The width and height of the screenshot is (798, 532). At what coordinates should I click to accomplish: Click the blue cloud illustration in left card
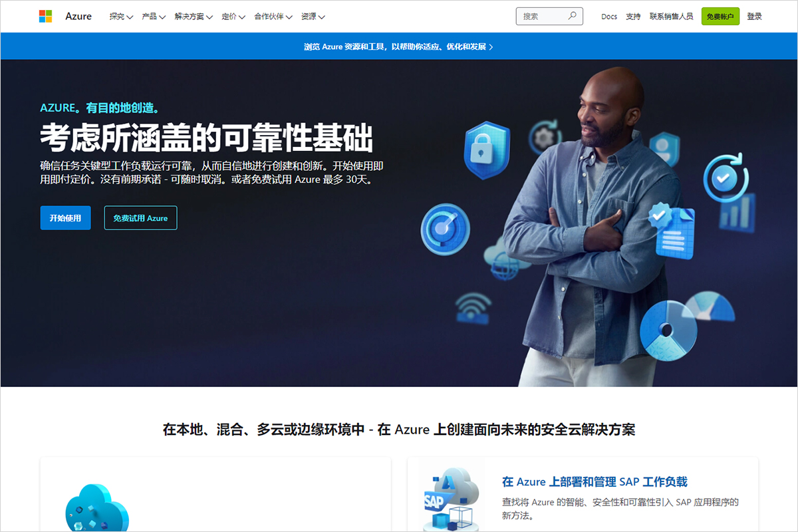tap(97, 508)
